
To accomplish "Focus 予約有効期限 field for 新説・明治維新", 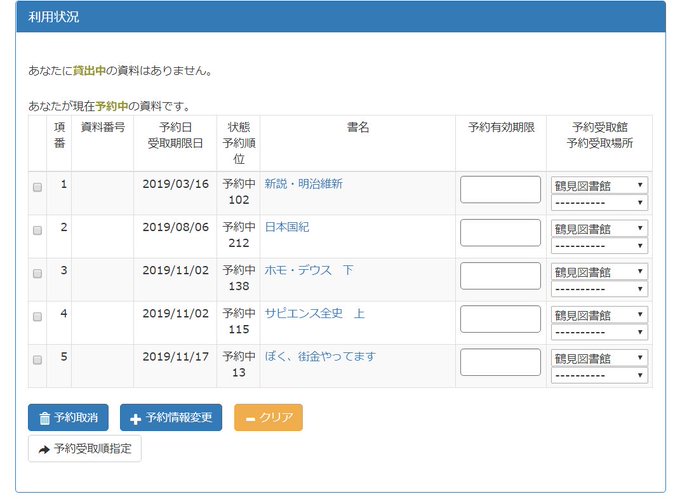I will pos(500,189).
